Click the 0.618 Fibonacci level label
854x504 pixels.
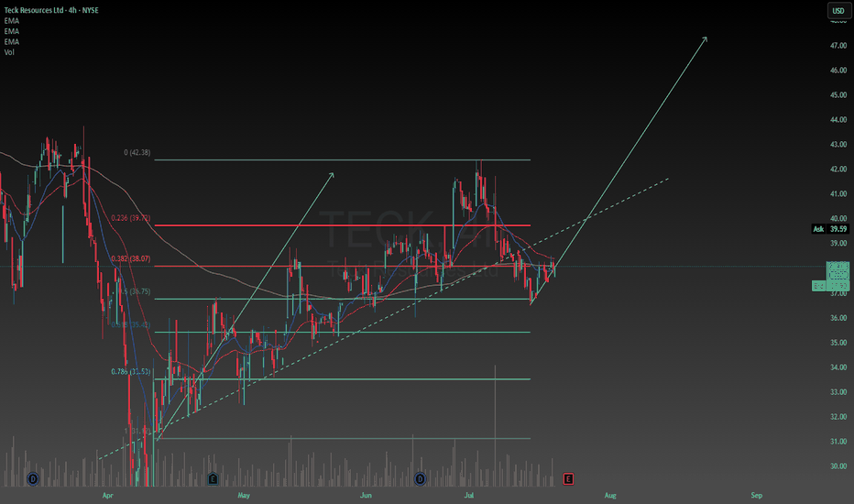tap(131, 324)
